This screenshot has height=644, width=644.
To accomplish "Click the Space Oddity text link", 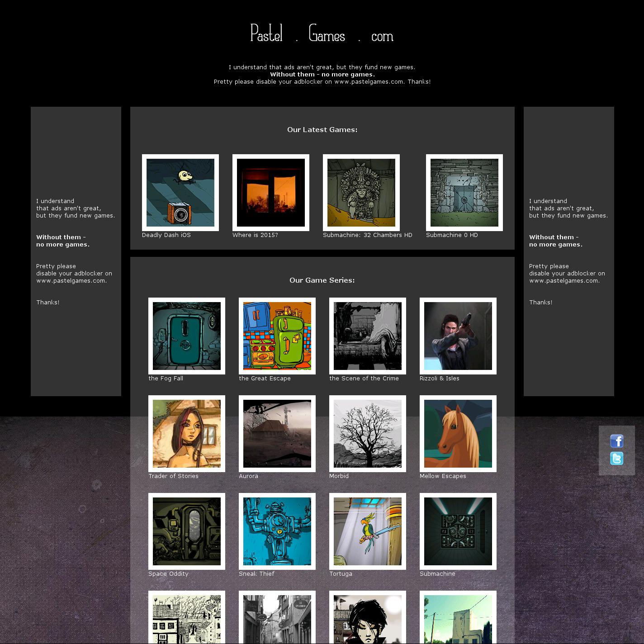I will 168,574.
